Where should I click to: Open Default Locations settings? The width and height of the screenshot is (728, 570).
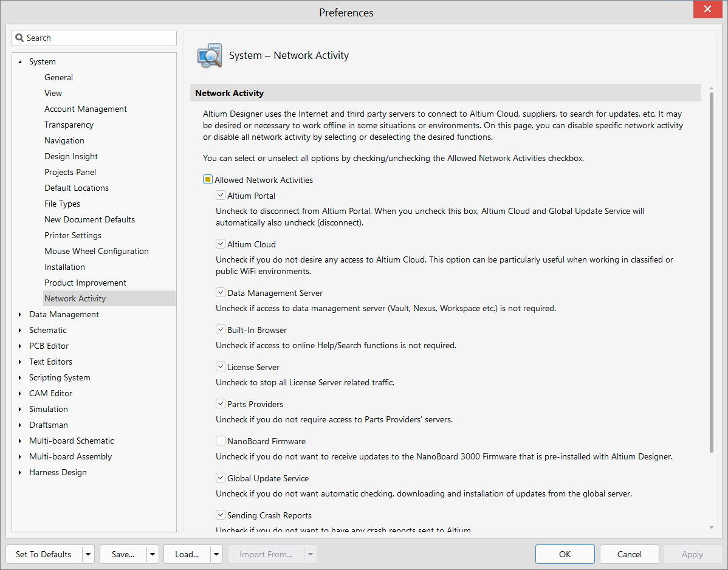(77, 188)
